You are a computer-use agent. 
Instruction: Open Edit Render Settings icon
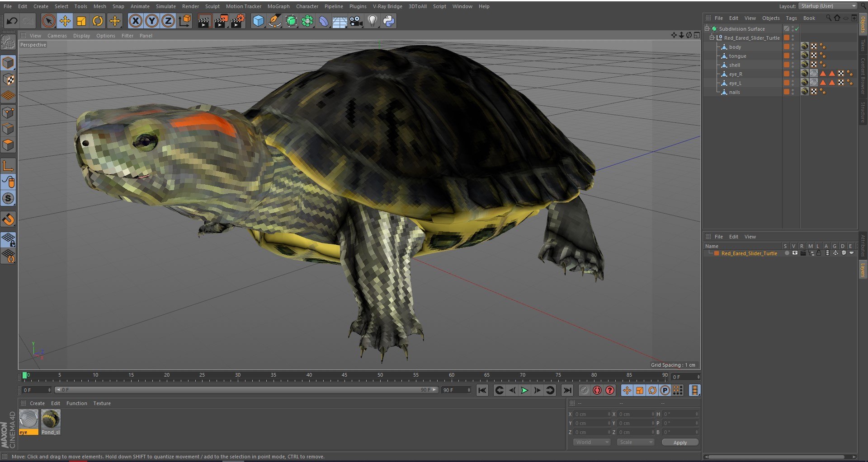point(237,21)
